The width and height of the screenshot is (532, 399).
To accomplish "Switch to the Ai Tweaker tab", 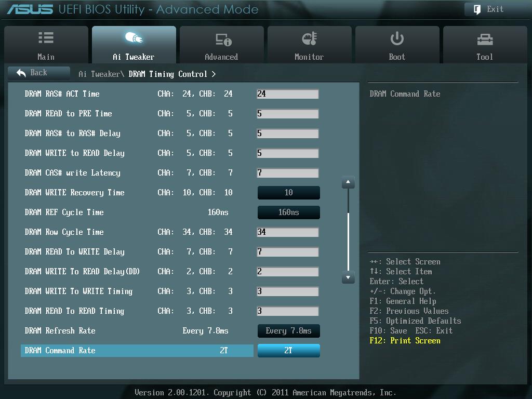I will 134,45.
